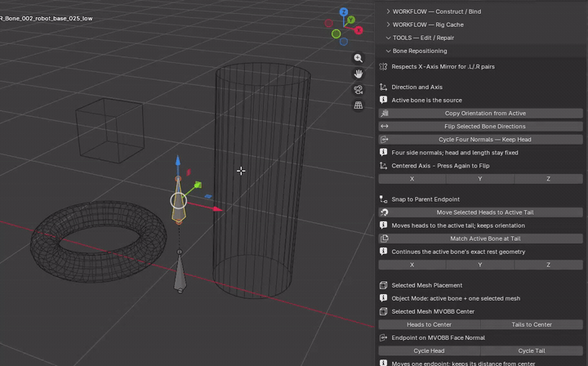The height and width of the screenshot is (366, 588).
Task: Click Heads to Center button
Action: click(430, 325)
